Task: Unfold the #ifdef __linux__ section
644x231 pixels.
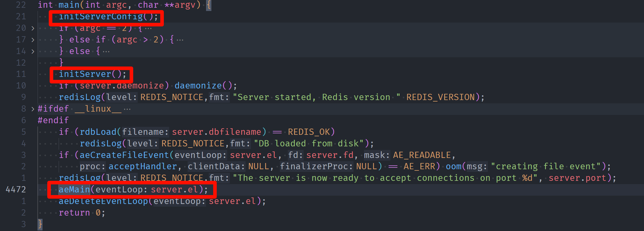Action: [33, 109]
